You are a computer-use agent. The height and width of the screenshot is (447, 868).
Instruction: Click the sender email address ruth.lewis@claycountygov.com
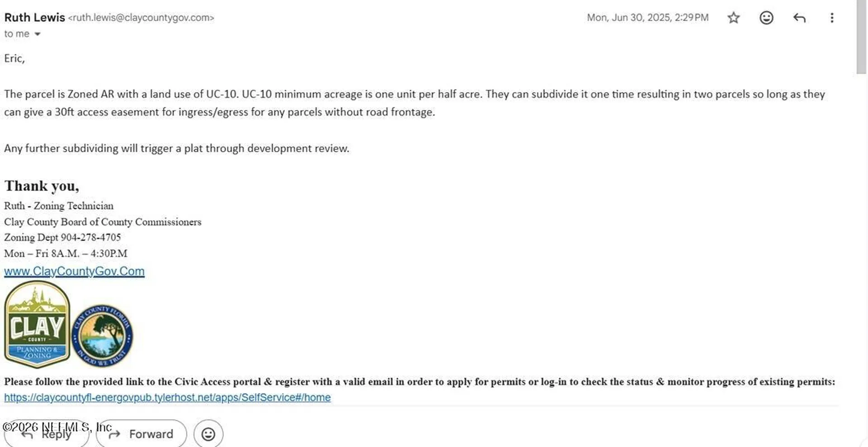[x=141, y=18]
